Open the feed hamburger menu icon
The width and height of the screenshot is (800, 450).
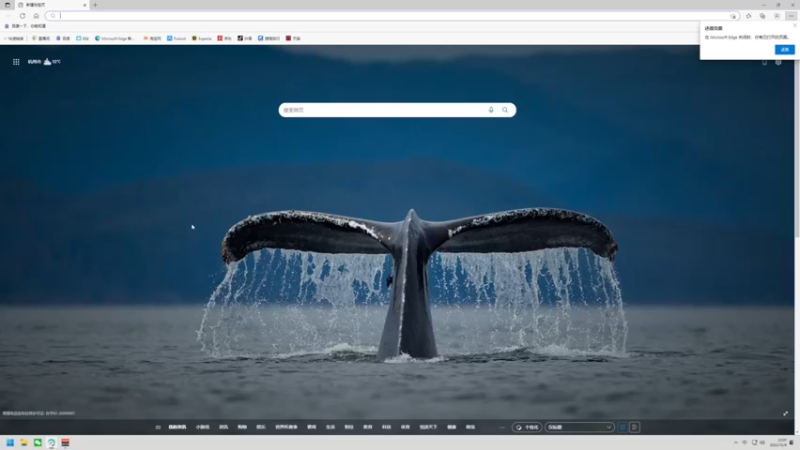(x=158, y=427)
